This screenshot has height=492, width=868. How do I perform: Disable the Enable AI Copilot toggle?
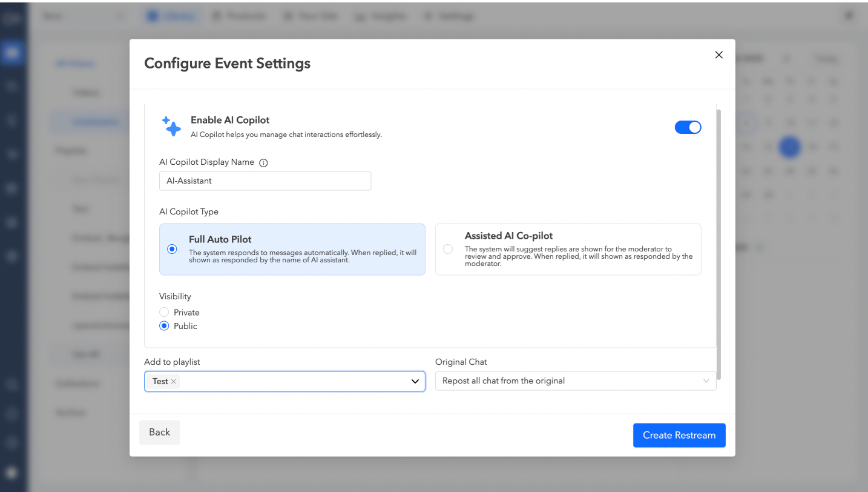(688, 127)
